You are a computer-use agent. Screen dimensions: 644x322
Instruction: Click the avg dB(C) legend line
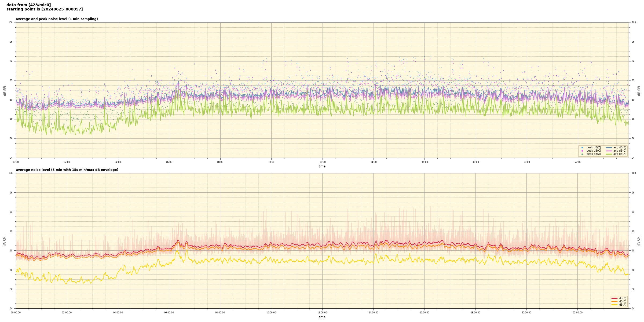click(609, 151)
